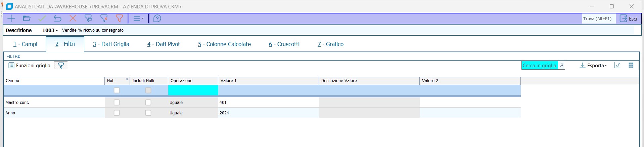Focus the Cerca in griglia search field
644x147 pixels.
(539, 65)
